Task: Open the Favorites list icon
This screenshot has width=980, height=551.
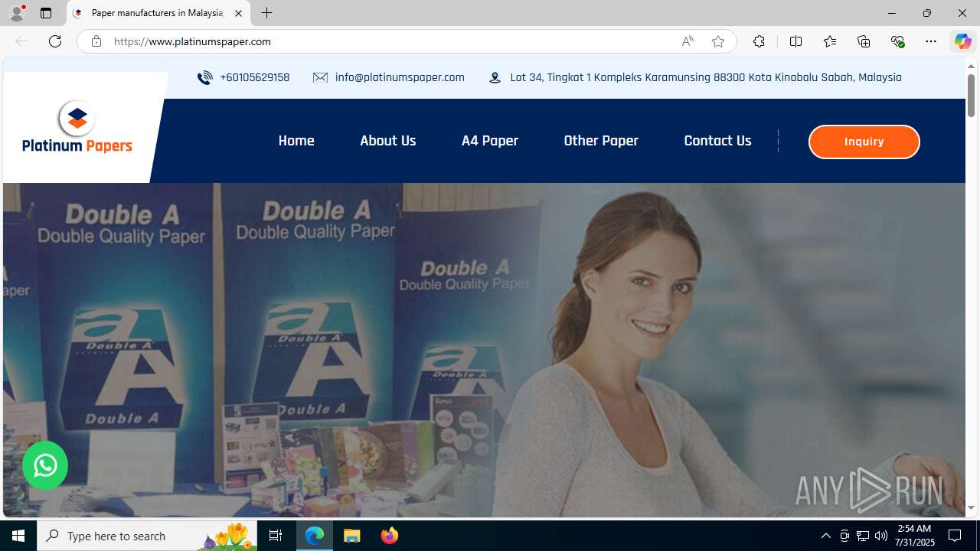Action: 830,41
